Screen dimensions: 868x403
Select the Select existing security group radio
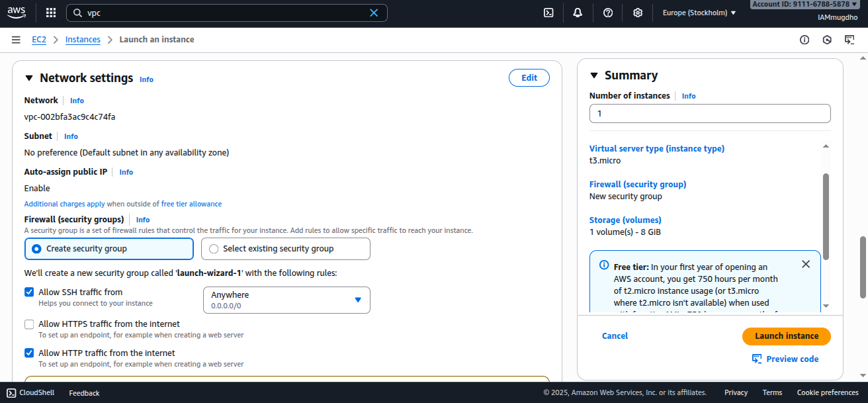point(214,248)
